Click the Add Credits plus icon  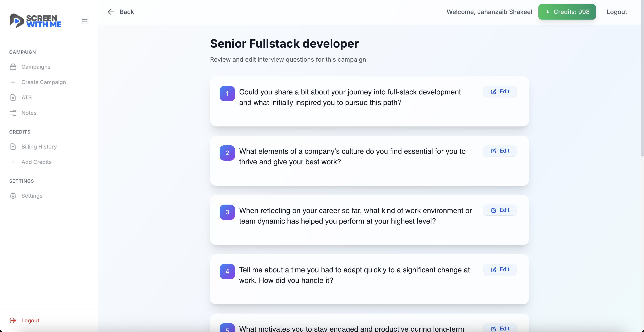tap(13, 162)
